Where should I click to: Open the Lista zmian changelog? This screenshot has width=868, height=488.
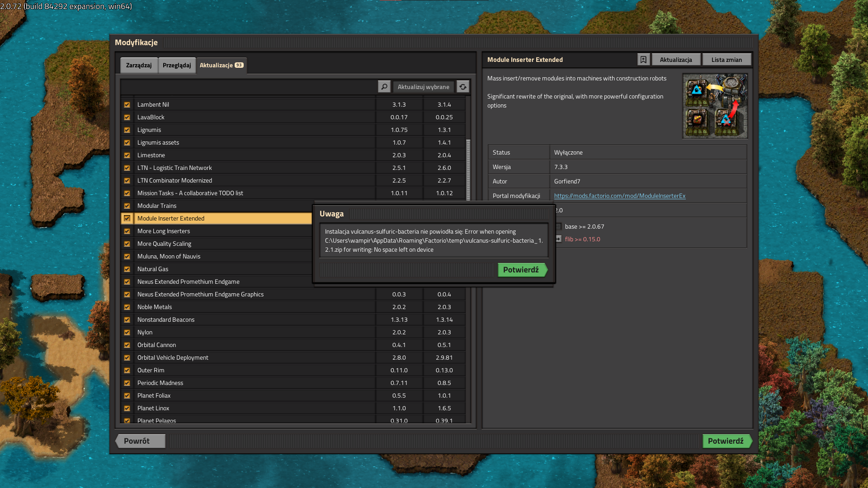[726, 60]
